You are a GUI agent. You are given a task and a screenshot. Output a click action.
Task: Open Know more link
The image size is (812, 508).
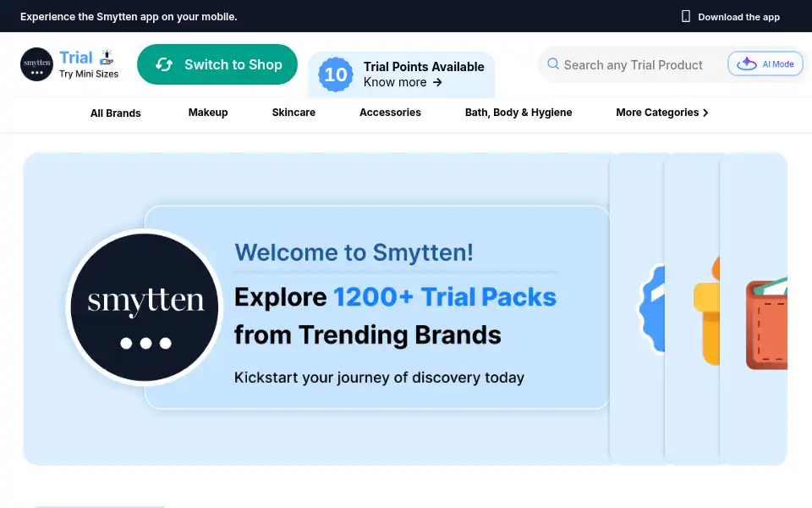403,82
